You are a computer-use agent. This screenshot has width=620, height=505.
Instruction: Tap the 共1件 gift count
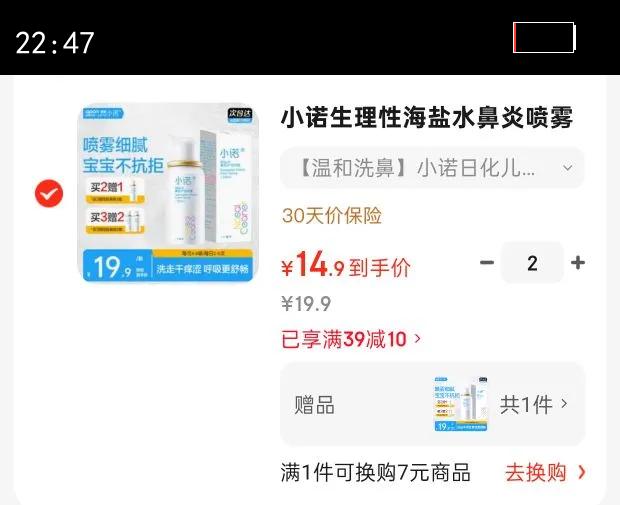(526, 405)
